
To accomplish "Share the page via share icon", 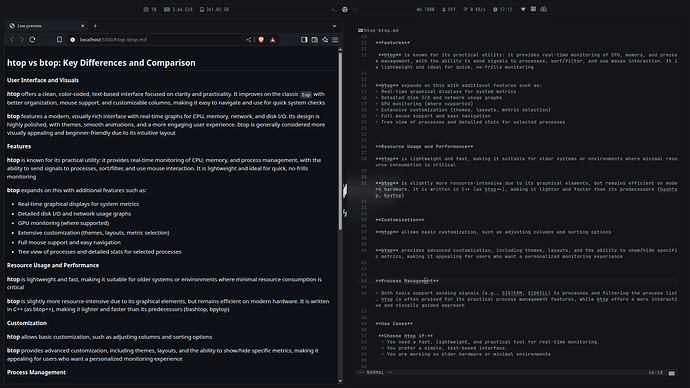I will [x=249, y=40].
